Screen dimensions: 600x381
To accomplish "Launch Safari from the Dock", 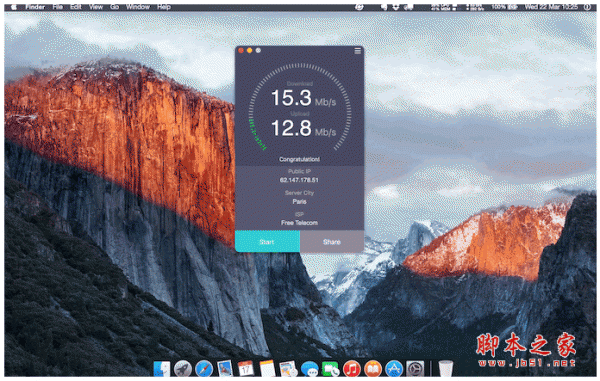I will (x=204, y=369).
